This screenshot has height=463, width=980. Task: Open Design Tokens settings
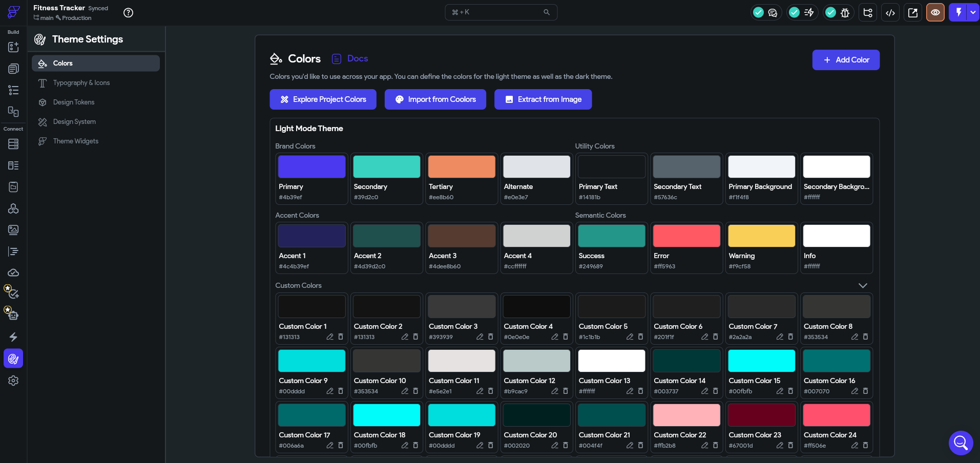pos(96,102)
